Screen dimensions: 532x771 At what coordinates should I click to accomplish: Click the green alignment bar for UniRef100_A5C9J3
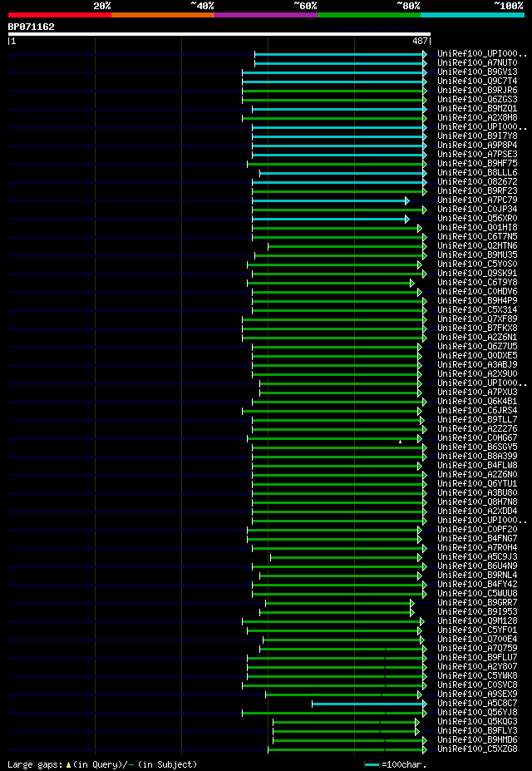347,557
